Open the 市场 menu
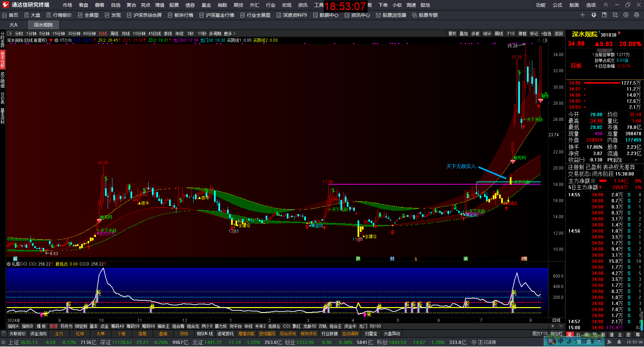 tap(67, 5)
